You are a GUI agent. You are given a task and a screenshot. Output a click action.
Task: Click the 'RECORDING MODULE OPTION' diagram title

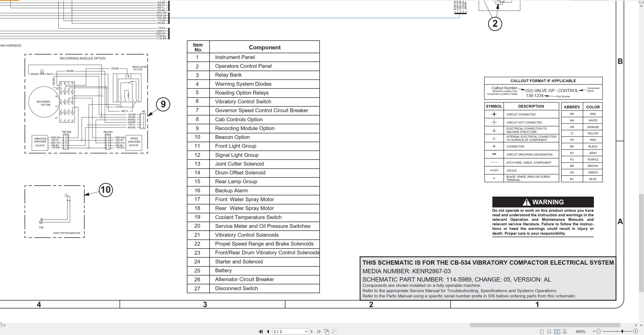click(83, 58)
